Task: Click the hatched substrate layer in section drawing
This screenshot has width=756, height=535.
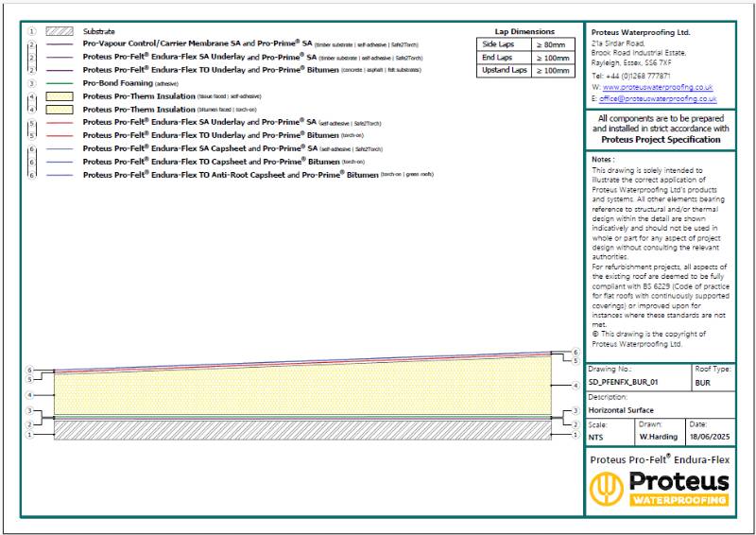Action: 302,430
